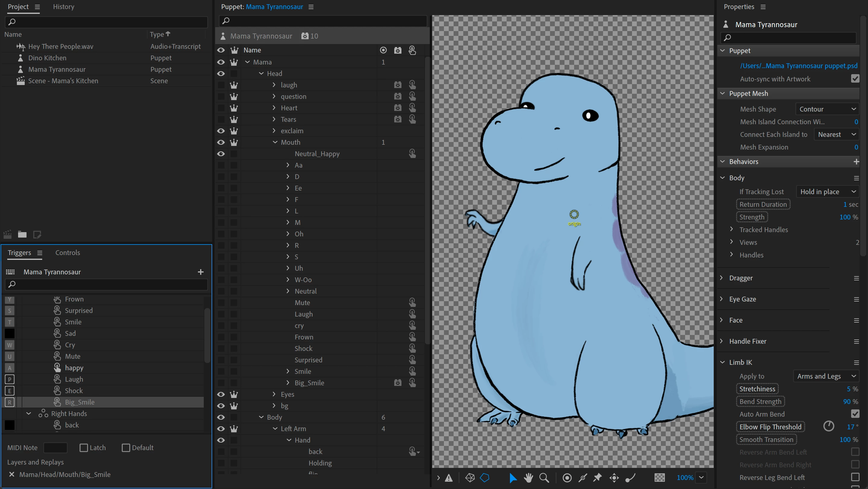Viewport: 868px width, 489px height.
Task: Click the MIDI Note input field
Action: (x=55, y=448)
